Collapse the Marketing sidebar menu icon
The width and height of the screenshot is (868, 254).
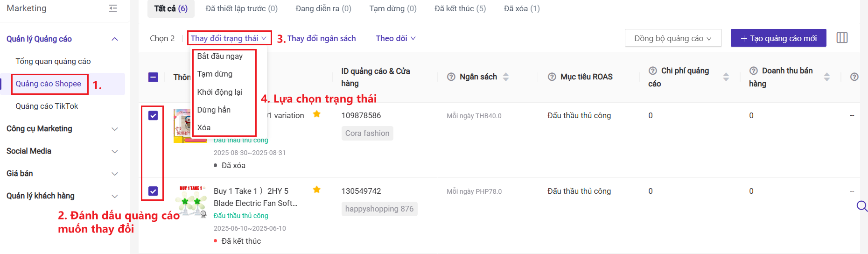click(113, 8)
